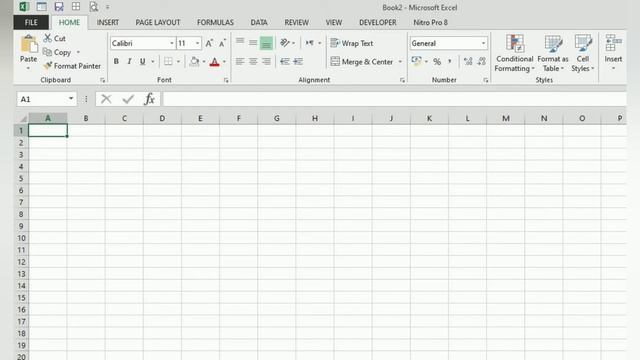Open the font size dropdown
This screenshot has width=640, height=360.
tap(198, 43)
